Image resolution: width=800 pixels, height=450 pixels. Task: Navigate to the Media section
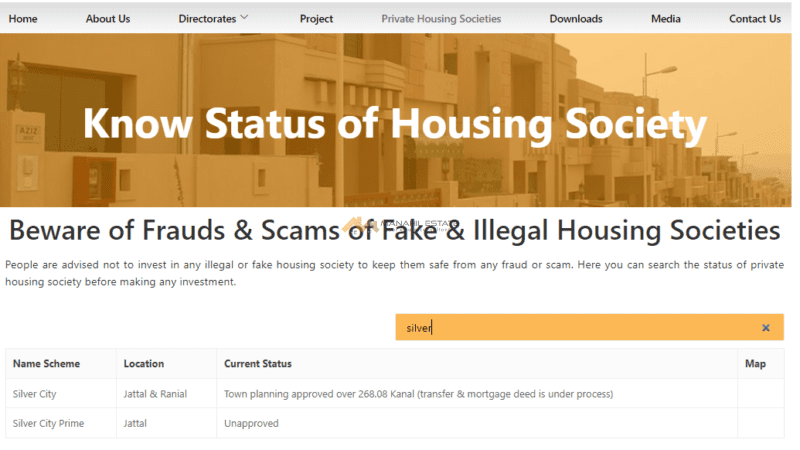point(666,19)
